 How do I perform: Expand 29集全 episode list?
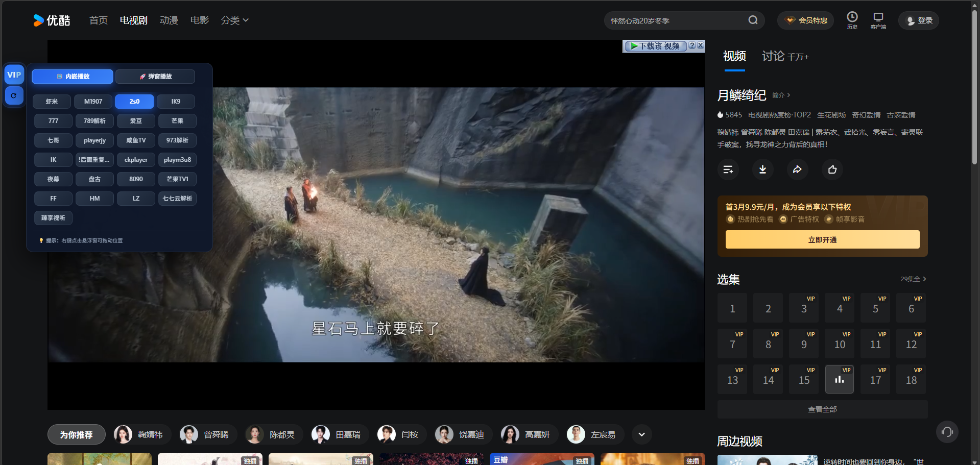pyautogui.click(x=913, y=279)
